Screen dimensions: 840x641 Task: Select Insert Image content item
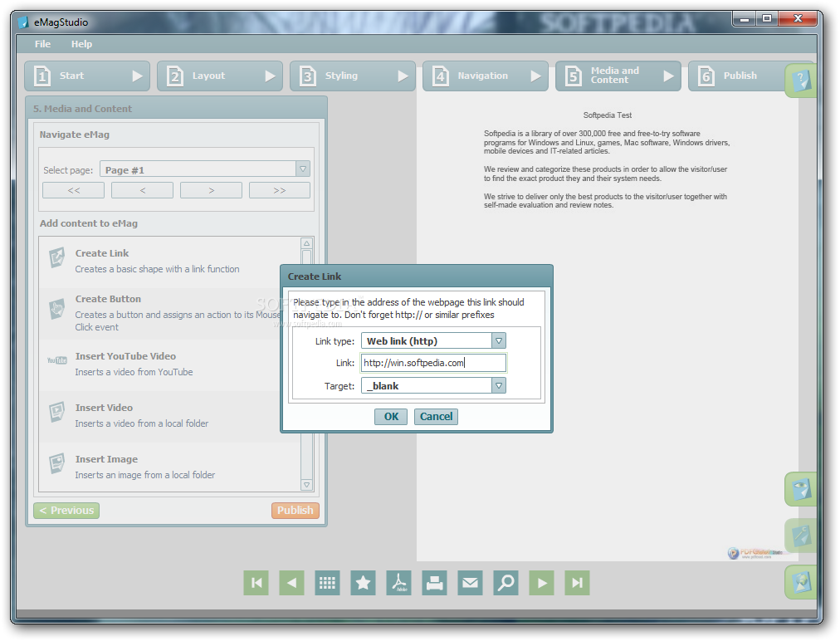click(x=170, y=467)
